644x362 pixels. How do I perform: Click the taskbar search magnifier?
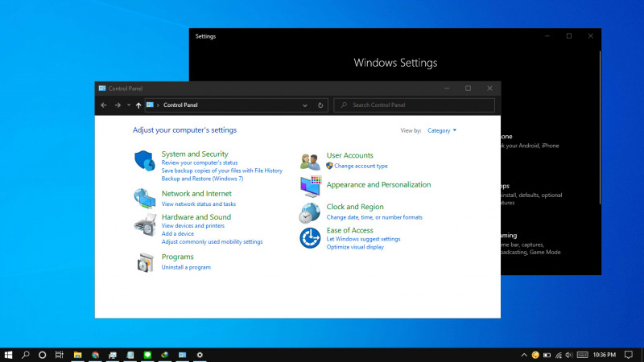click(26, 355)
